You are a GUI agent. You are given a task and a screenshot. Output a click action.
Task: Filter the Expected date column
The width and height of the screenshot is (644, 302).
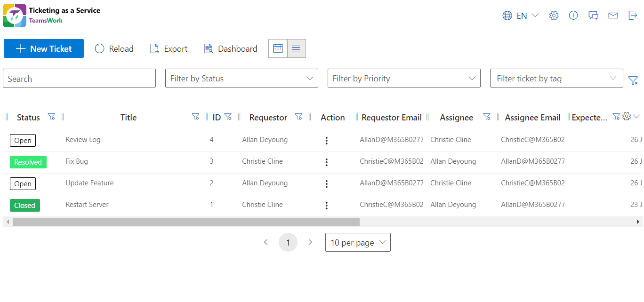pyautogui.click(x=616, y=116)
